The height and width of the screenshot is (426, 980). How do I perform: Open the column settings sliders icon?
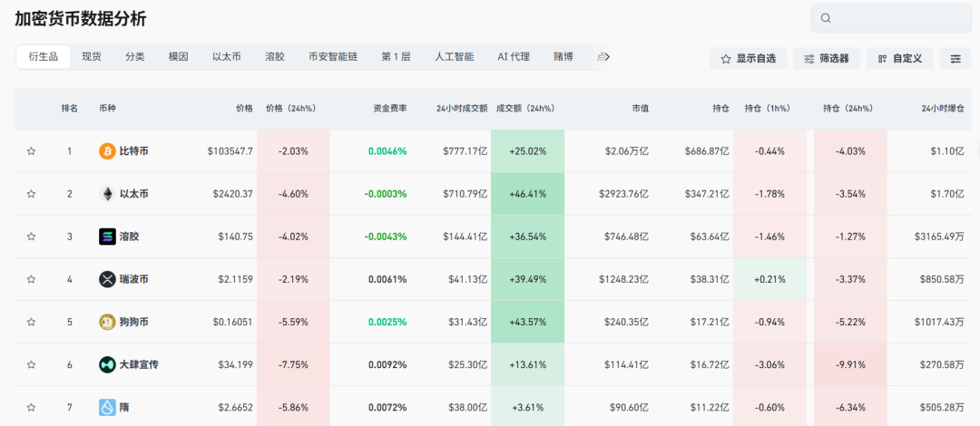955,58
